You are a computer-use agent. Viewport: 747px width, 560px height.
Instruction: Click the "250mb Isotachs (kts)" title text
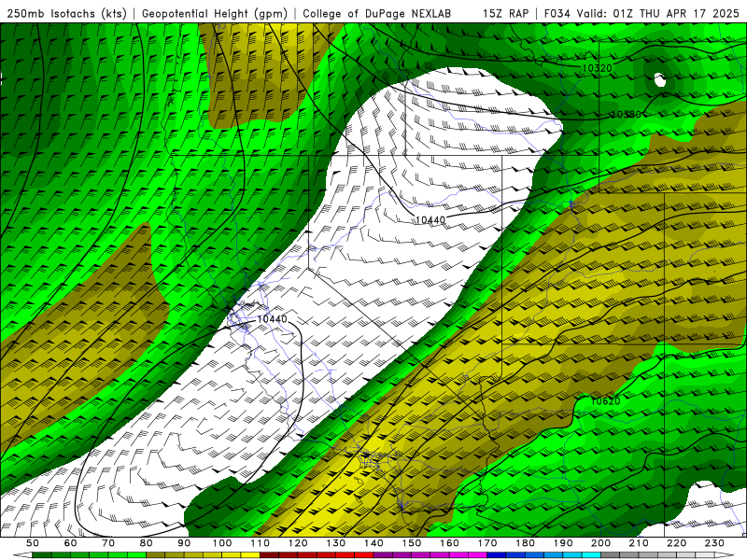66,14
